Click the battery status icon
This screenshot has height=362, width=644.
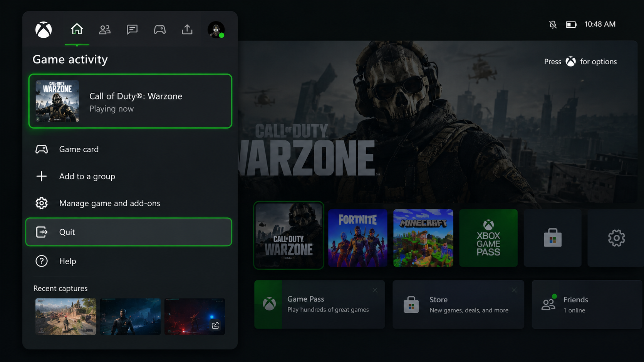[571, 25]
